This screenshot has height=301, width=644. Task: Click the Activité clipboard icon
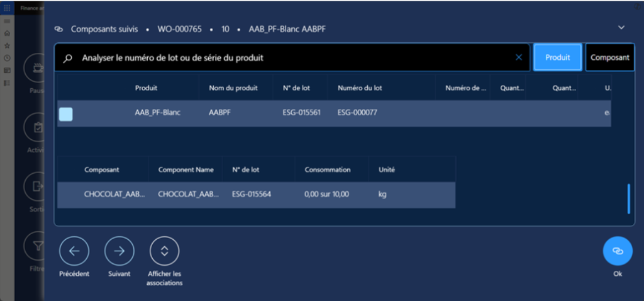(36, 128)
